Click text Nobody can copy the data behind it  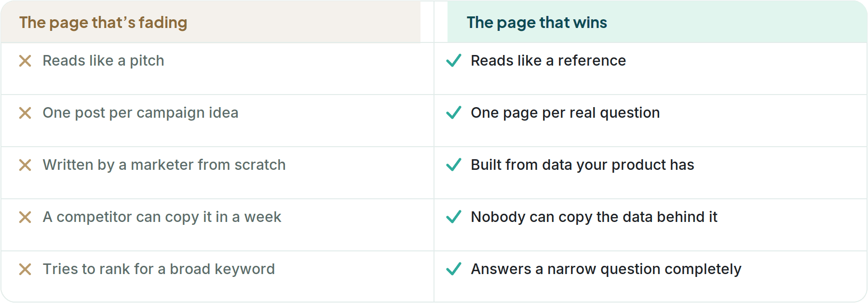click(594, 217)
